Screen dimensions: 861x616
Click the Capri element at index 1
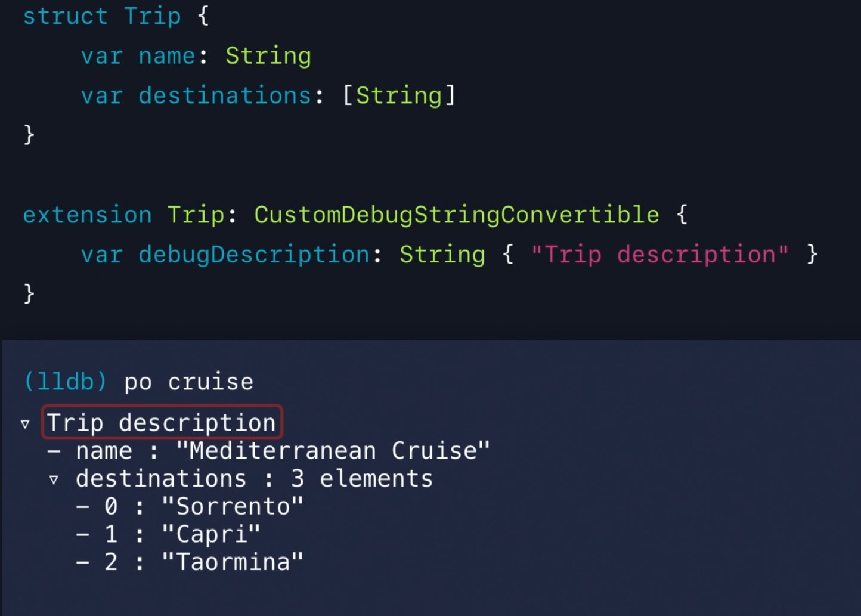[x=168, y=534]
